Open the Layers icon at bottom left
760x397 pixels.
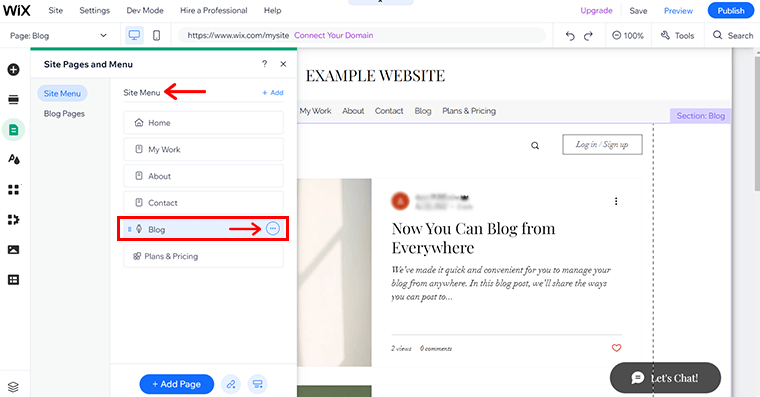coord(14,386)
